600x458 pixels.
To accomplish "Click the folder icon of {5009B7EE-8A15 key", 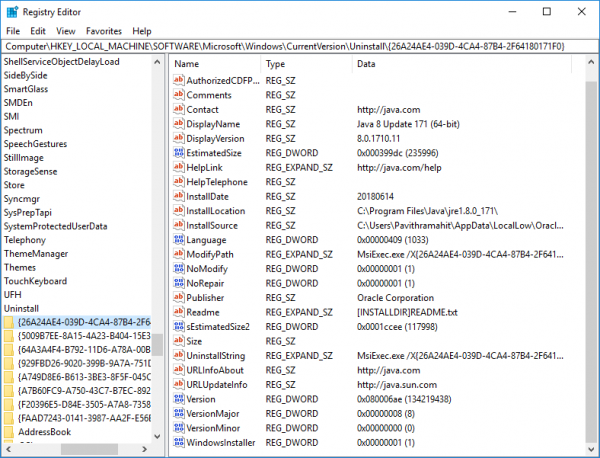I will (8, 336).
